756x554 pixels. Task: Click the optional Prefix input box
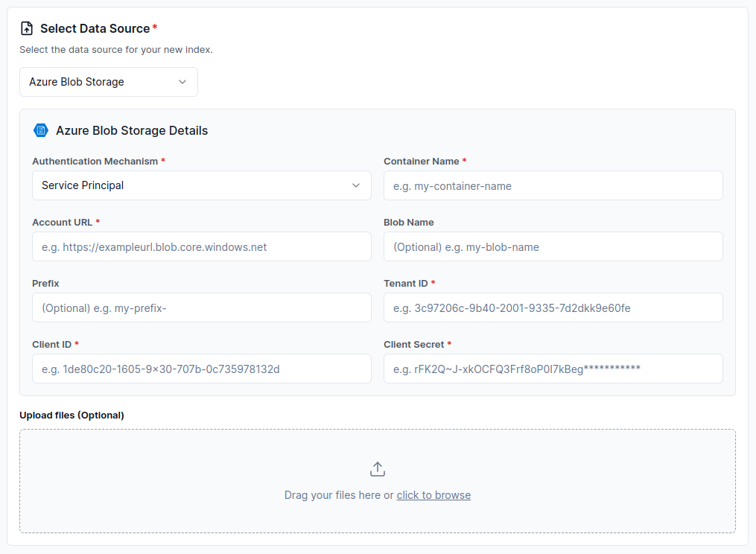tap(201, 308)
